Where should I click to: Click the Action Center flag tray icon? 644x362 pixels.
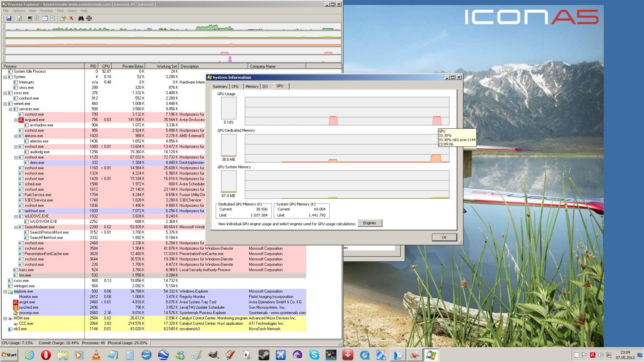(585, 355)
